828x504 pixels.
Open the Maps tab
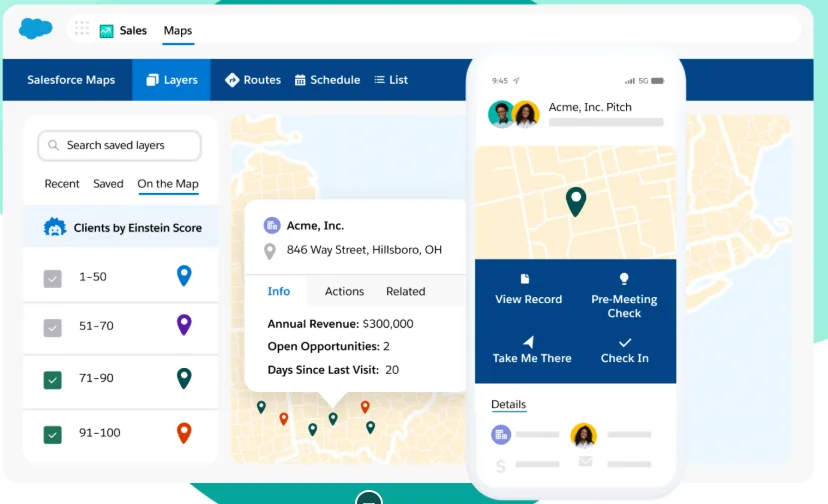(x=178, y=31)
